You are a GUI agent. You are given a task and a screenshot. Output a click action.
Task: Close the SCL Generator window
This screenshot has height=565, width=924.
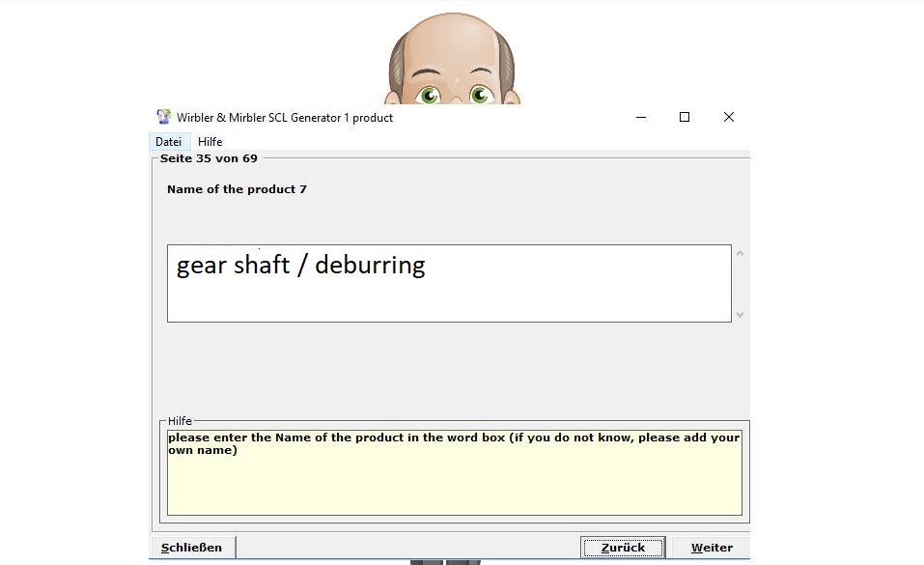(x=729, y=117)
